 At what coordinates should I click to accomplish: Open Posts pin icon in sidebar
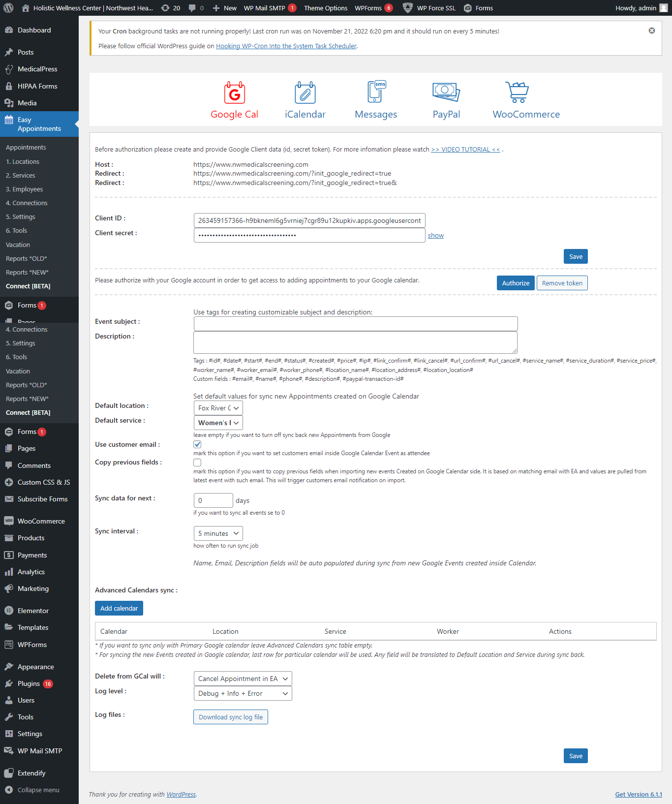pos(9,52)
